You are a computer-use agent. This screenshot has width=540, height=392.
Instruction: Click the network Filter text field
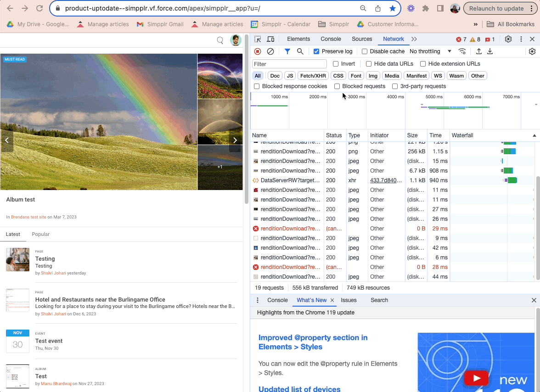click(289, 64)
